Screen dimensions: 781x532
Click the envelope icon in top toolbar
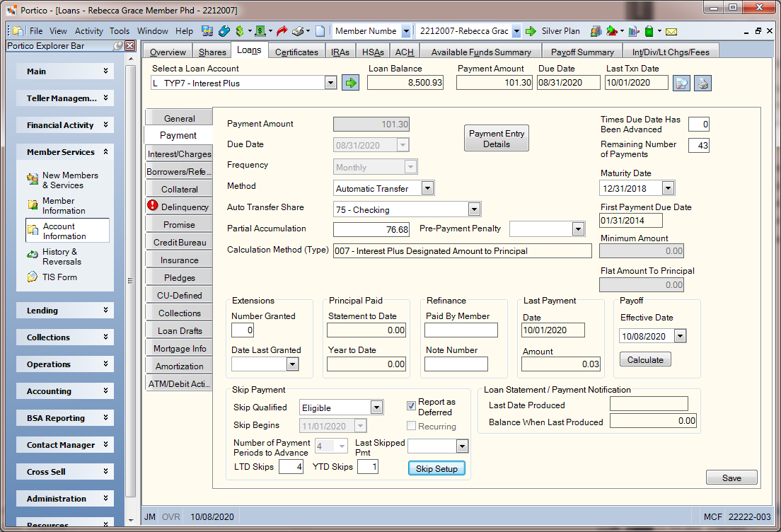click(x=671, y=31)
